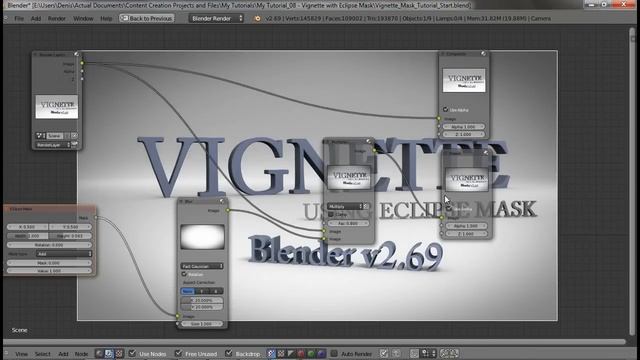Click the Height field in Ellipse Mask

pyautogui.click(x=70, y=236)
